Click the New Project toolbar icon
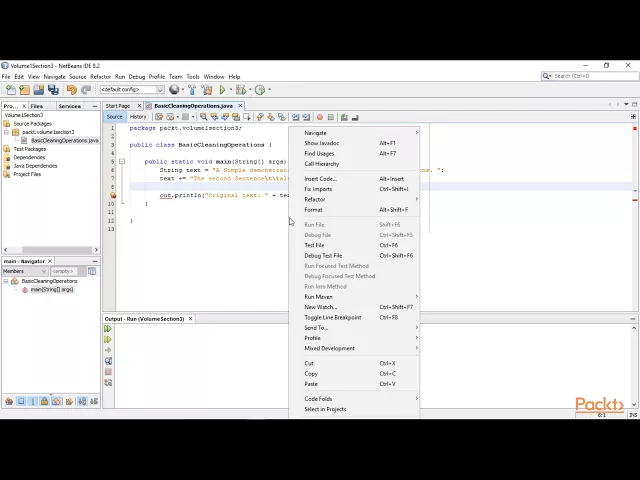The image size is (640, 480). pos(24,89)
